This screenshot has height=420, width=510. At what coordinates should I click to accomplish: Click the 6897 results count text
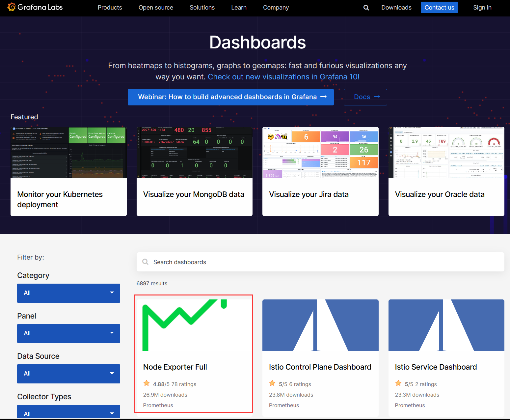[152, 283]
